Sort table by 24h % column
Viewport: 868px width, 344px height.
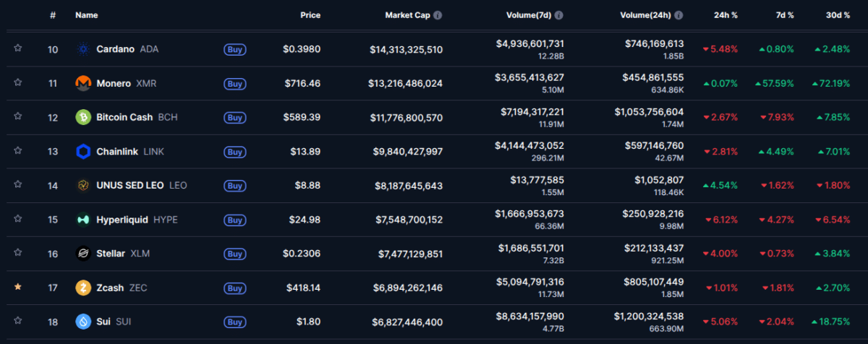[726, 14]
